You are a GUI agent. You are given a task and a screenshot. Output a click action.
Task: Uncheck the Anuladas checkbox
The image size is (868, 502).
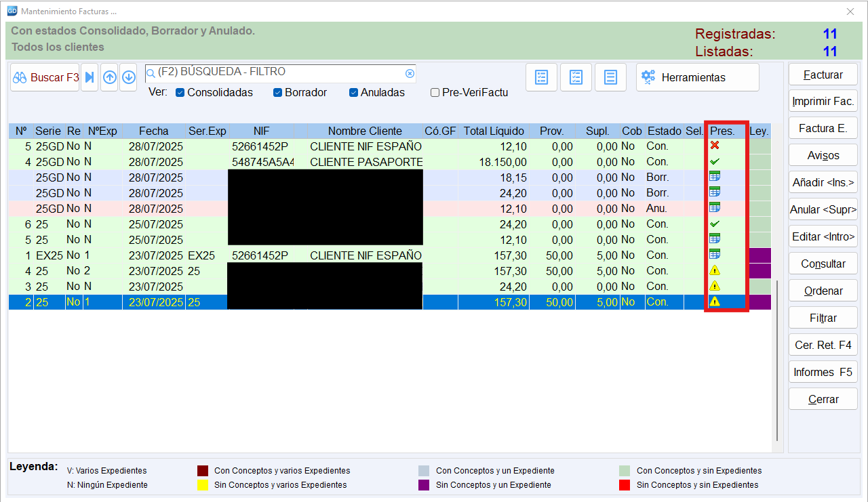(353, 93)
